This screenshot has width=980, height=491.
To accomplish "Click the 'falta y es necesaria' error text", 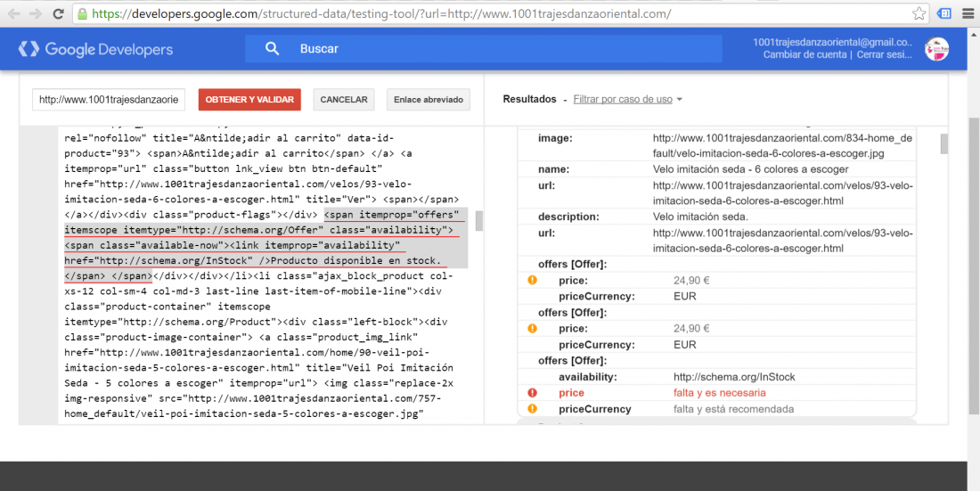I will pos(719,393).
